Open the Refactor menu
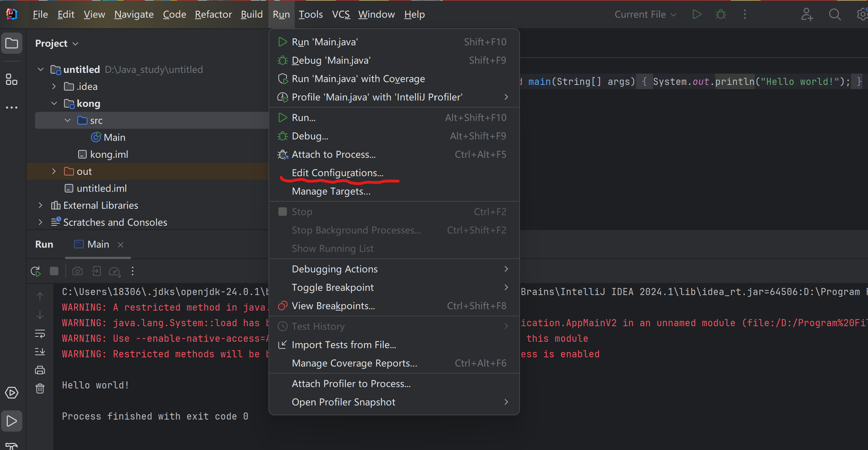This screenshot has height=450, width=868. click(x=213, y=15)
